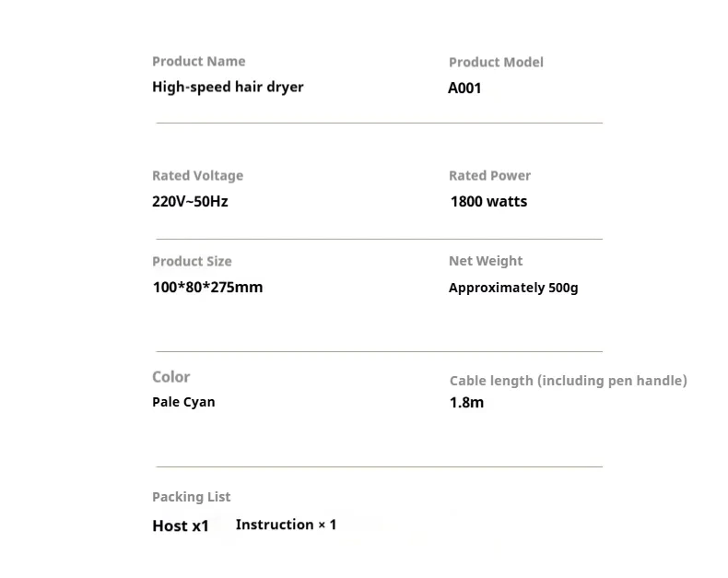This screenshot has width=728, height=578.
Task: Select the Pale Cyan color value
Action: [183, 402]
